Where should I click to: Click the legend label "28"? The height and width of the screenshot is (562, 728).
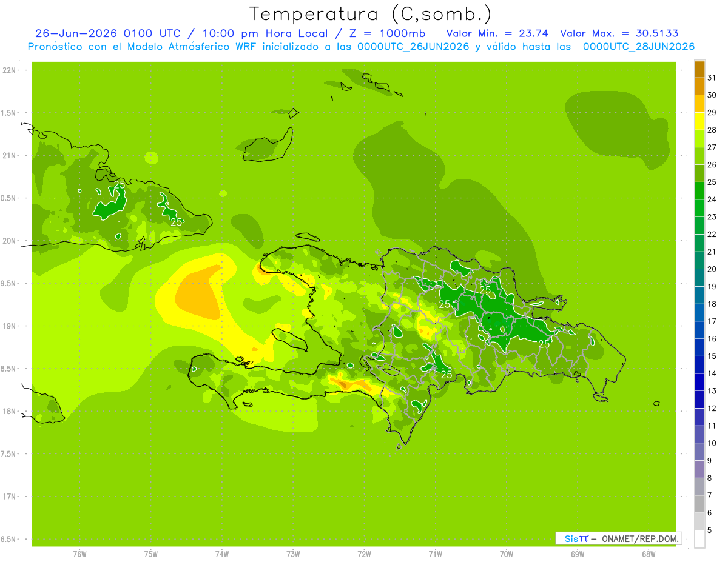712,130
